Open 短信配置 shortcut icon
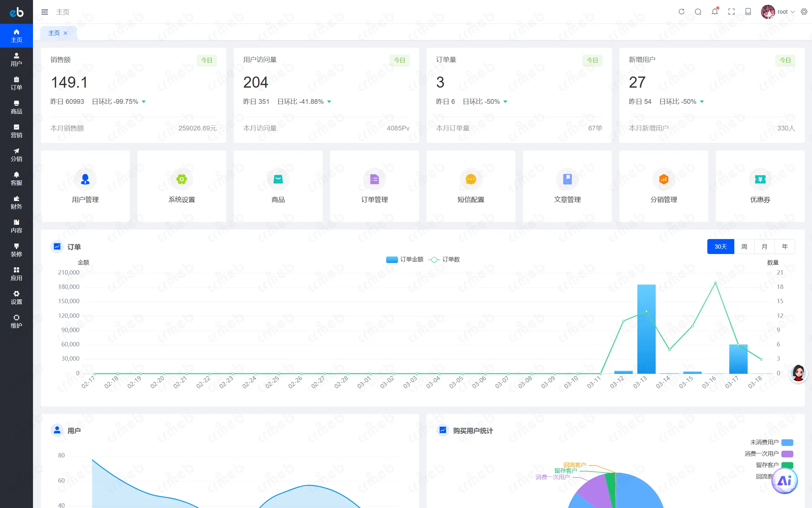Viewport: 812px width, 508px height. click(x=471, y=179)
